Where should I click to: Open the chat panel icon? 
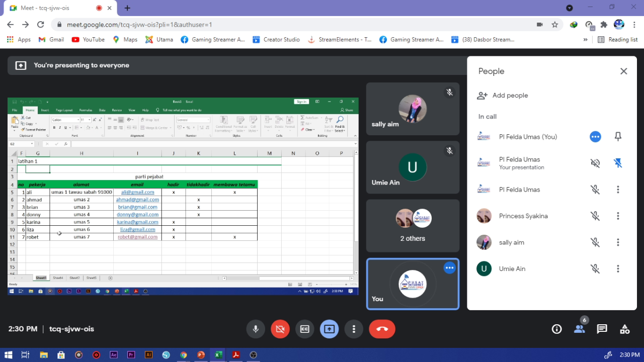[x=602, y=329]
